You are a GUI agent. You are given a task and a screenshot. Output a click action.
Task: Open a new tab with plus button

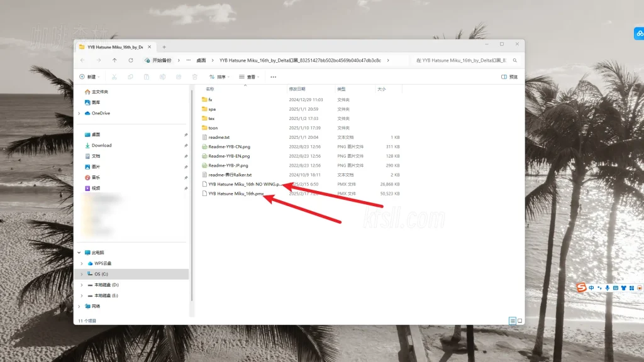click(x=164, y=47)
